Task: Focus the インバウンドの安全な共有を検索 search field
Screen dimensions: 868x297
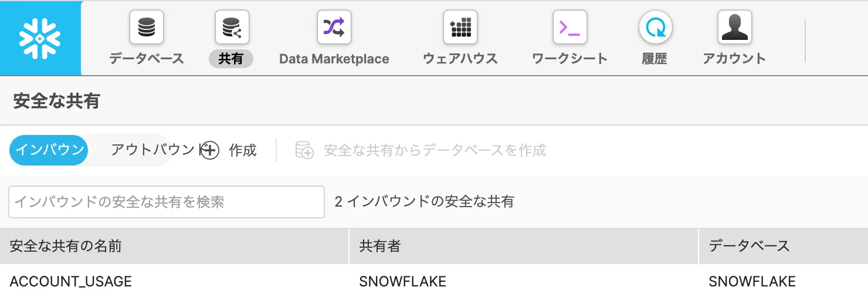Action: (x=167, y=202)
